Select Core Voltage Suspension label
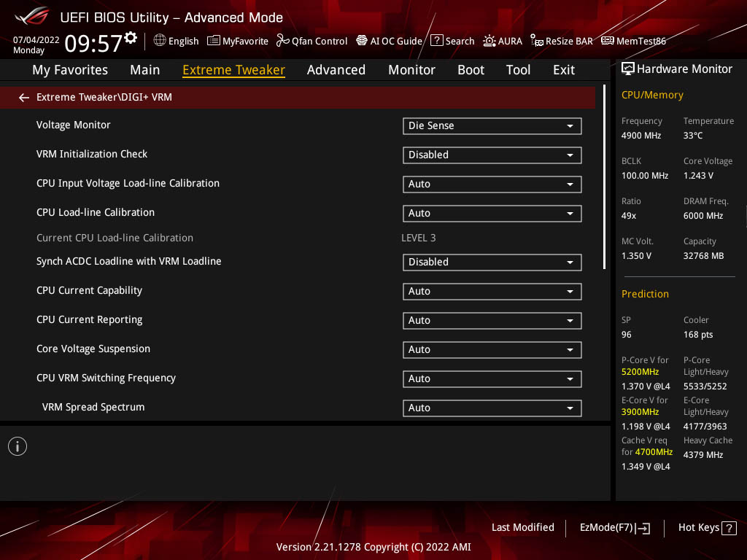 (93, 349)
